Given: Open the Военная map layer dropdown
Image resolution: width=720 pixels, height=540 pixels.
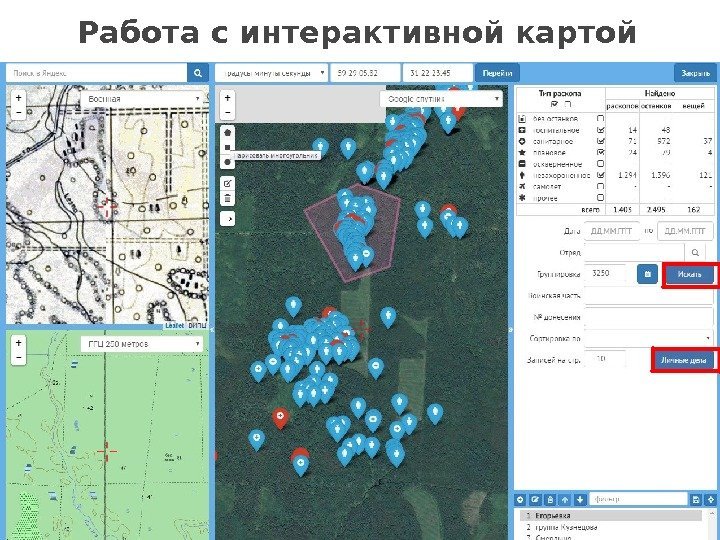Looking at the screenshot, I should coord(141,99).
